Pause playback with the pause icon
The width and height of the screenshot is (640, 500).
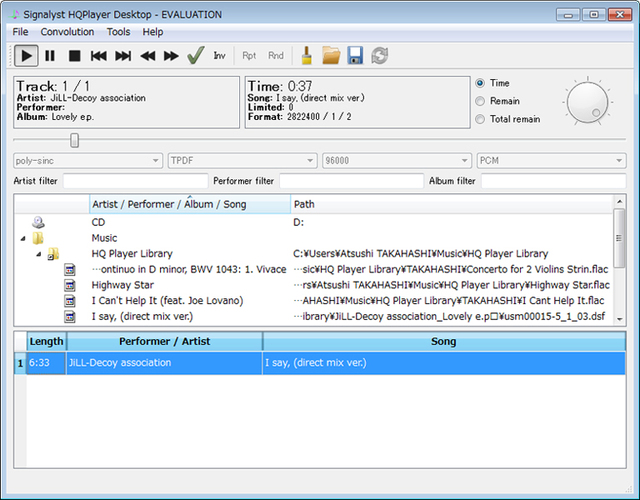[x=50, y=56]
